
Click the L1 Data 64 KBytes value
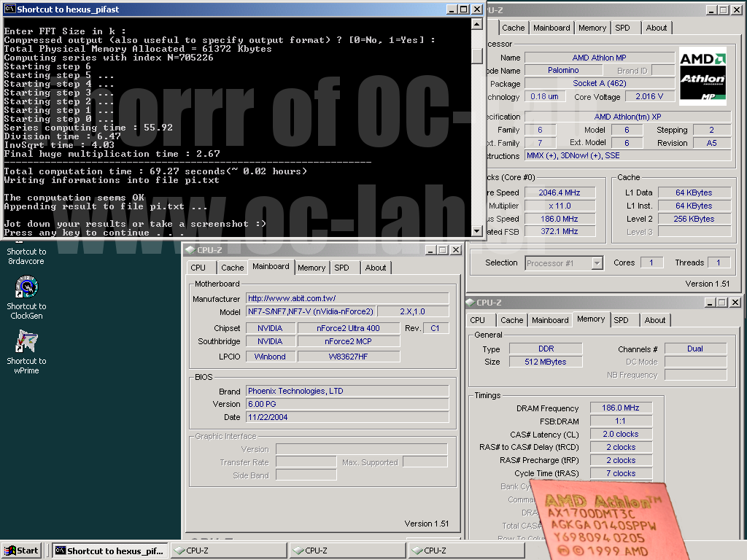click(694, 192)
